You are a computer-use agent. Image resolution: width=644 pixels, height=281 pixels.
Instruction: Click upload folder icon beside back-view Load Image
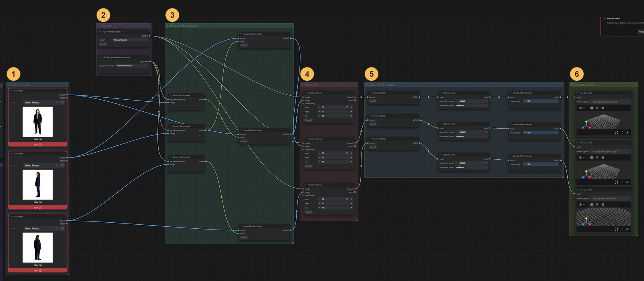point(63,228)
